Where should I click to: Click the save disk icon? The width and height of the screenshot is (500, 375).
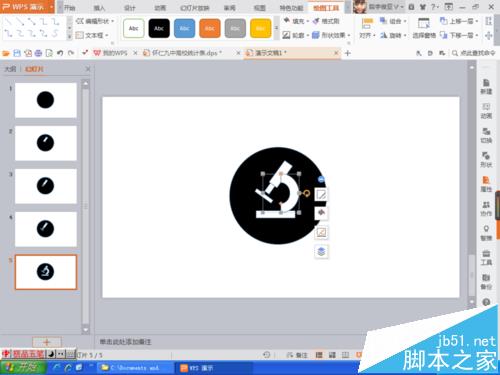pyautogui.click(x=17, y=53)
